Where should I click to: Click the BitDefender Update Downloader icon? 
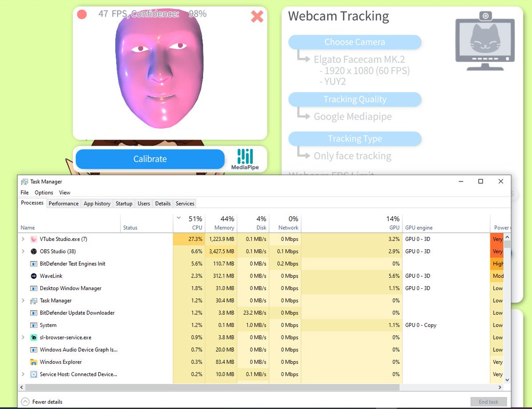34,313
